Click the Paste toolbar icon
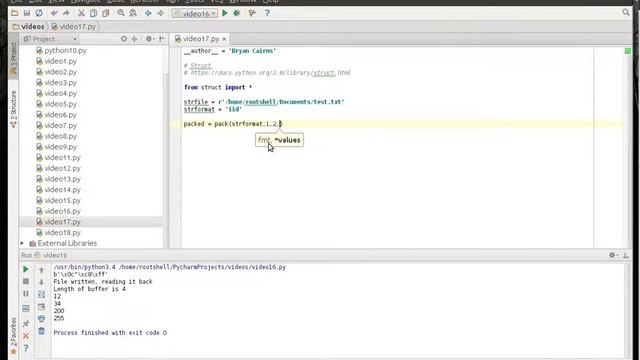 106,13
